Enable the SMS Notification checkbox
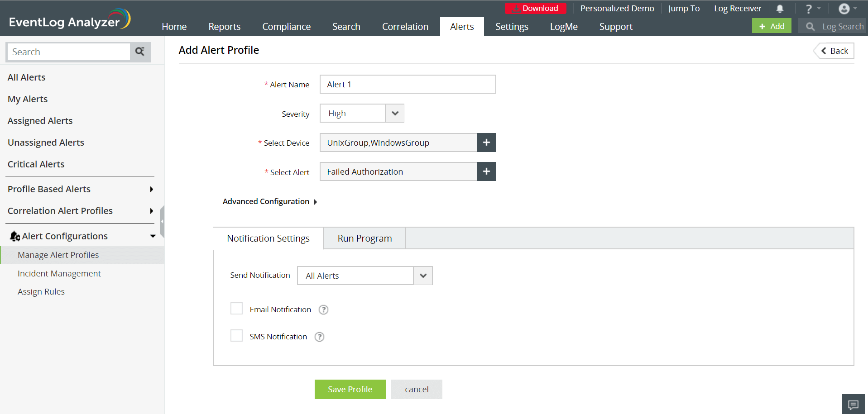The width and height of the screenshot is (868, 414). tap(236, 336)
